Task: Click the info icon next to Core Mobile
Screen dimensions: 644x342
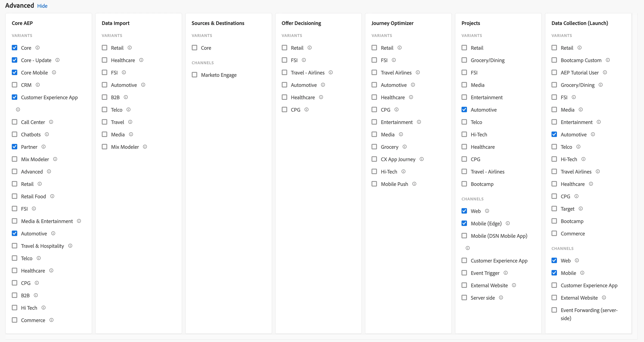Action: [54, 73]
